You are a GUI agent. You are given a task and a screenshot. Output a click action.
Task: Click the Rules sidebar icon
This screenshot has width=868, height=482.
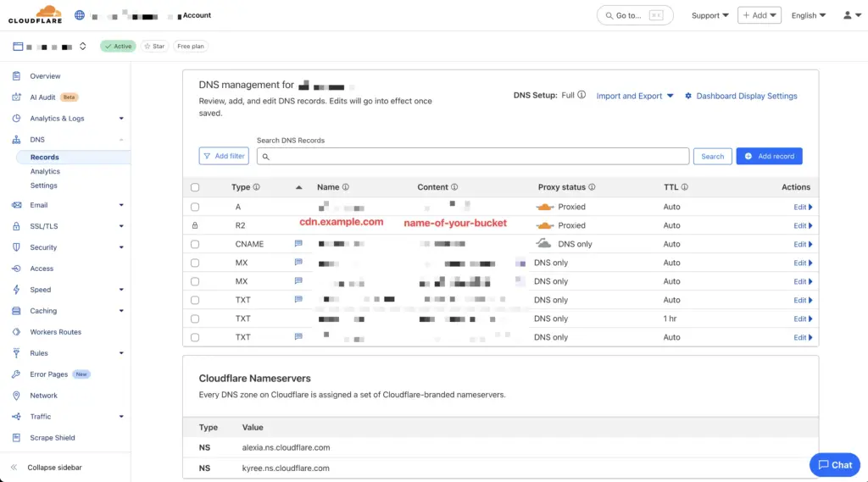tap(17, 352)
